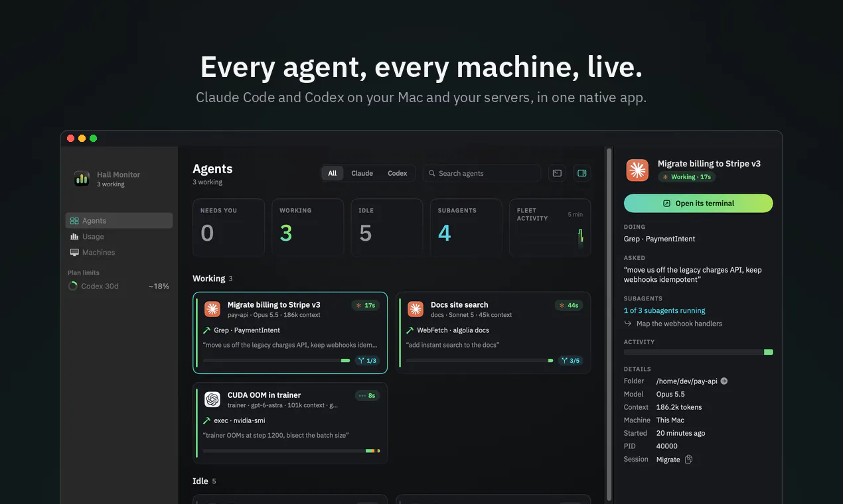This screenshot has width=843, height=504.
Task: Click the Open its terminal button
Action: pyautogui.click(x=698, y=204)
